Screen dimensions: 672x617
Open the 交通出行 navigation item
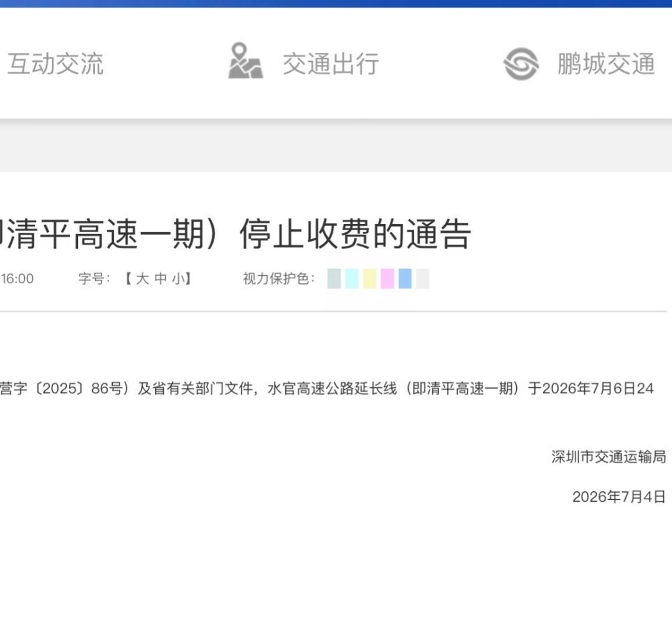pyautogui.click(x=331, y=64)
